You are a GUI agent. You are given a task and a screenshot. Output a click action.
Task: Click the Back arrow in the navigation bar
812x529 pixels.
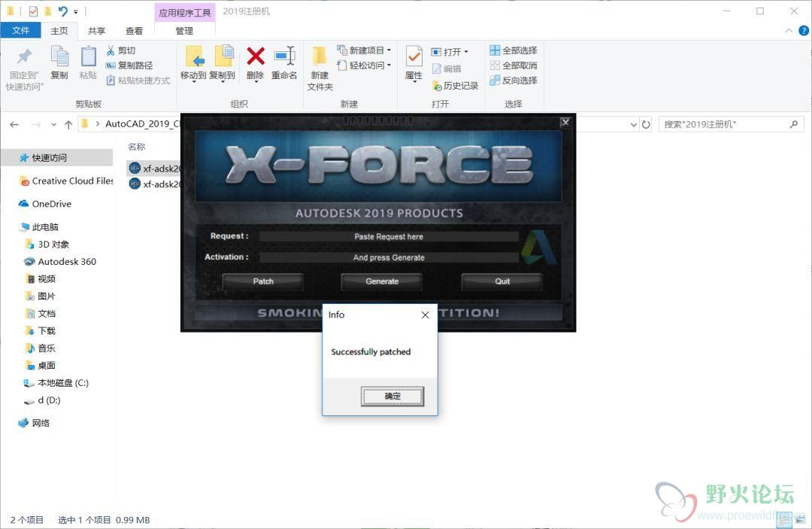[14, 124]
